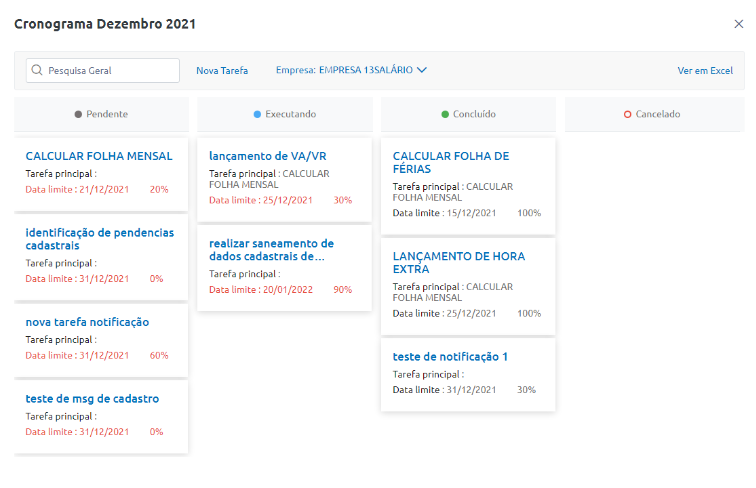This screenshot has height=488, width=756.
Task: Open realizar saneamento de dados cadastrais task
Action: tap(272, 249)
